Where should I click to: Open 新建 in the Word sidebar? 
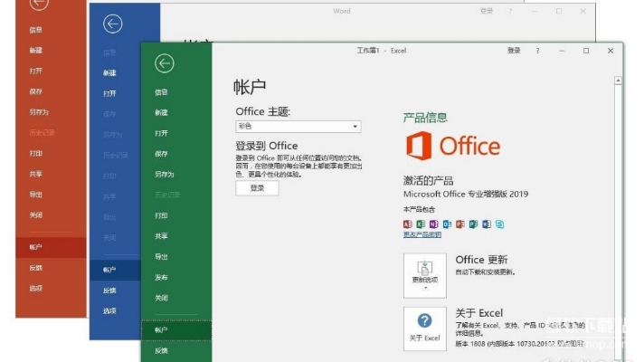(x=109, y=72)
